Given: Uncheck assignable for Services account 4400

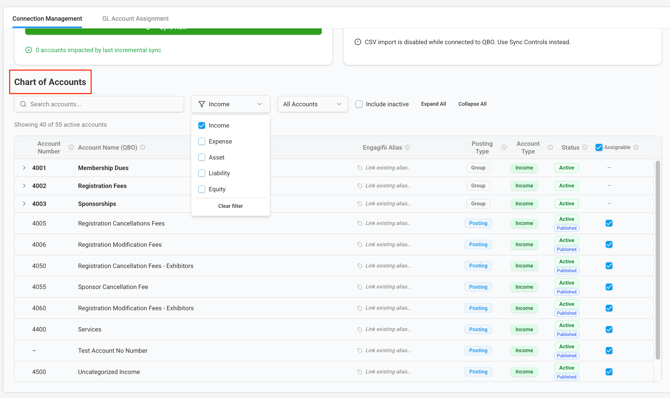Looking at the screenshot, I should (x=609, y=329).
